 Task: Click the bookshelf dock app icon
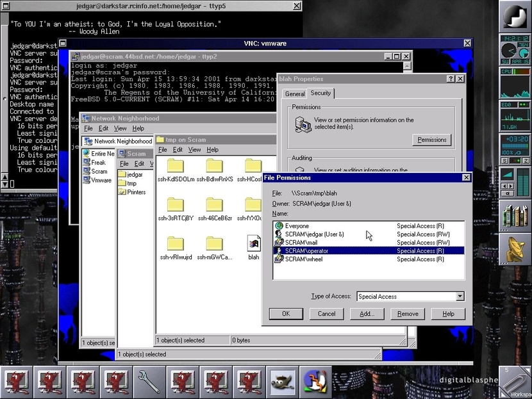tap(515, 216)
